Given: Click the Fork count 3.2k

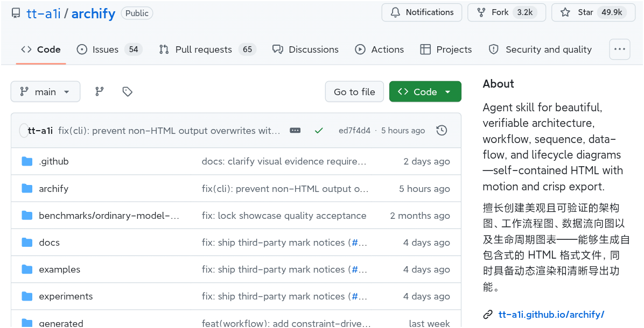Looking at the screenshot, I should coord(525,12).
